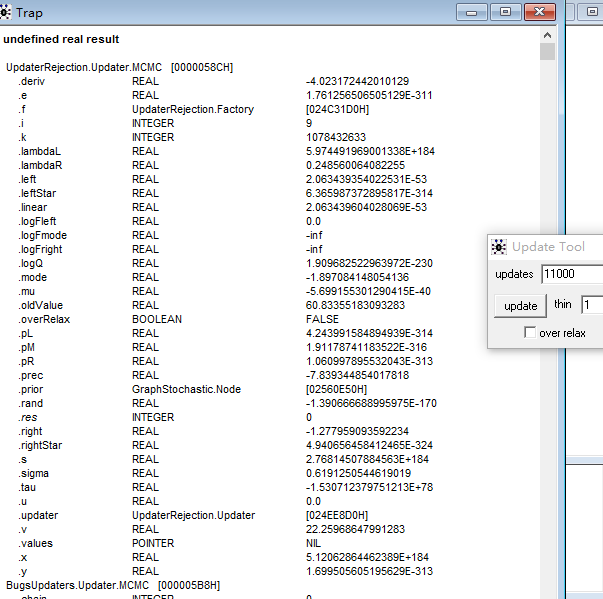The width and height of the screenshot is (603, 599).
Task: Follow the [024C31D0H] factory address link
Action: coord(334,110)
